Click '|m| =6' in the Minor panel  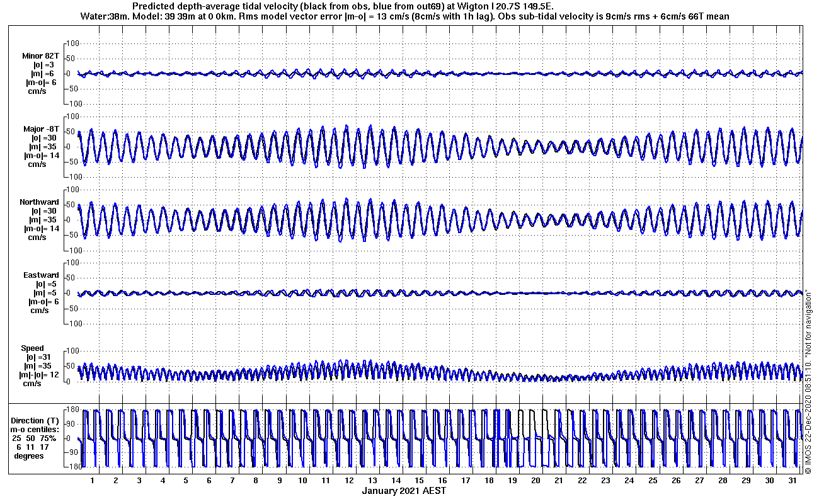click(x=44, y=74)
